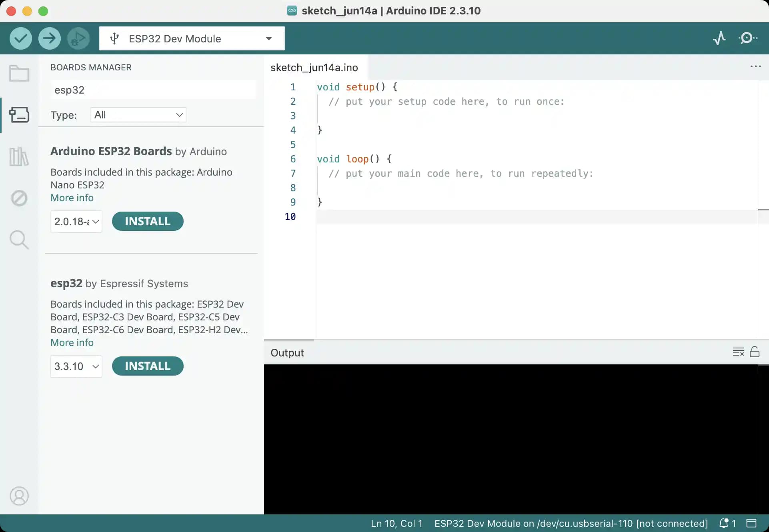Select the Output panel tab
The height and width of the screenshot is (532, 769).
click(x=287, y=352)
